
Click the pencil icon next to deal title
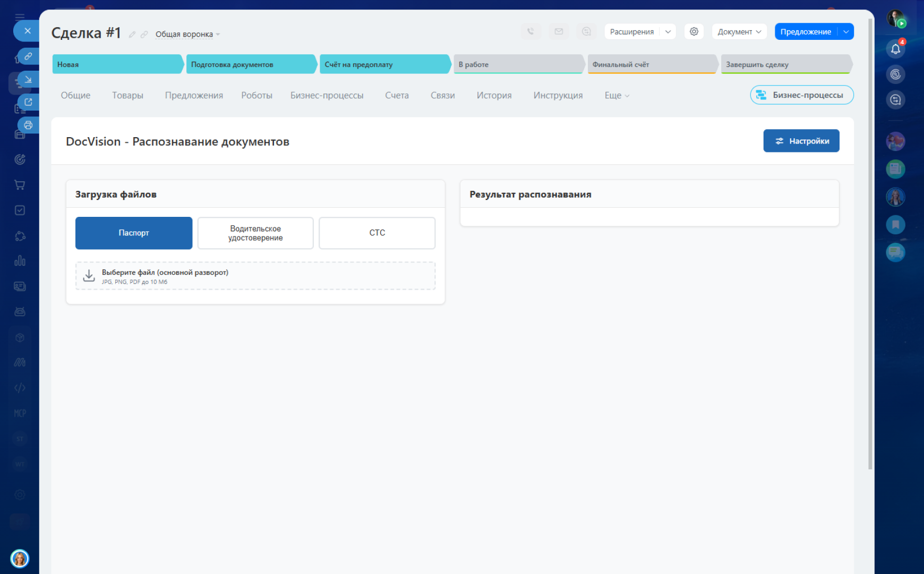pos(132,35)
